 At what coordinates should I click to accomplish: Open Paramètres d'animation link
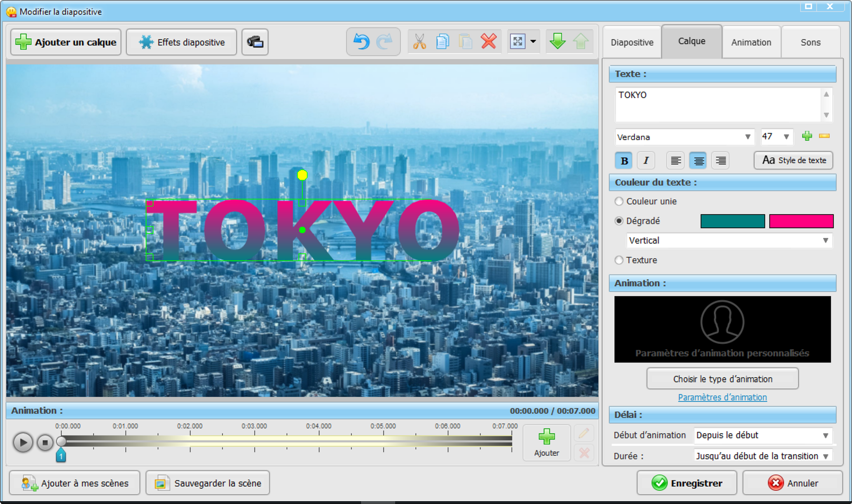pyautogui.click(x=722, y=398)
